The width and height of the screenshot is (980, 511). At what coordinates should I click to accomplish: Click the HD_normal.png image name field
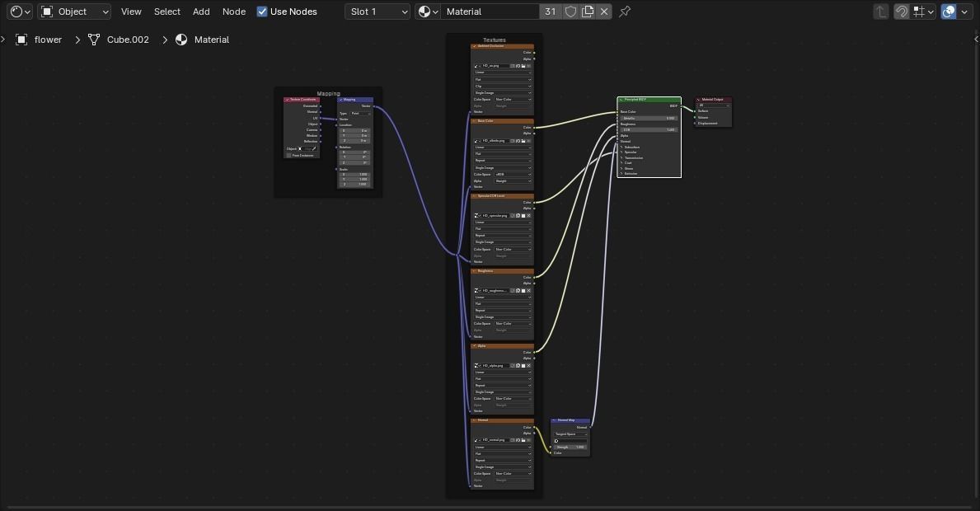(x=495, y=440)
